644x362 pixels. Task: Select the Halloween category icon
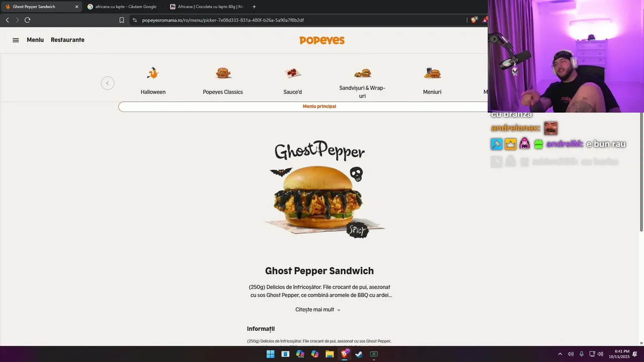coord(153,73)
